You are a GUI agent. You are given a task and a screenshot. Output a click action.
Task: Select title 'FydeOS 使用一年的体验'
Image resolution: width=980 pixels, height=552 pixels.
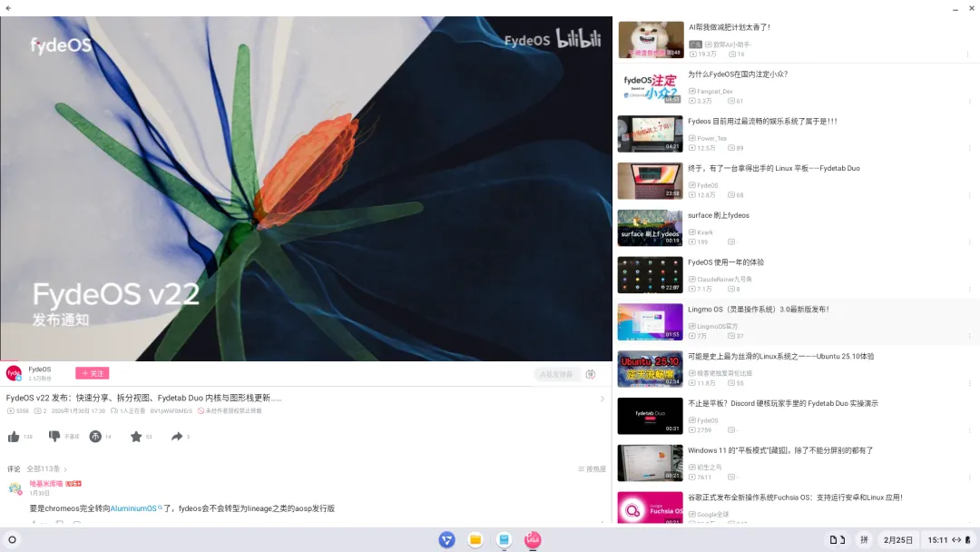click(726, 262)
